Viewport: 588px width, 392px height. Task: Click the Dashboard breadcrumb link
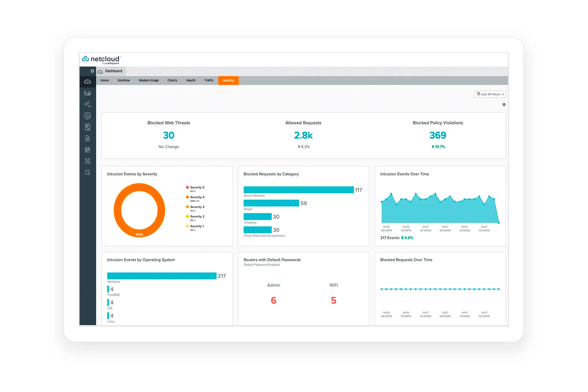tap(113, 71)
